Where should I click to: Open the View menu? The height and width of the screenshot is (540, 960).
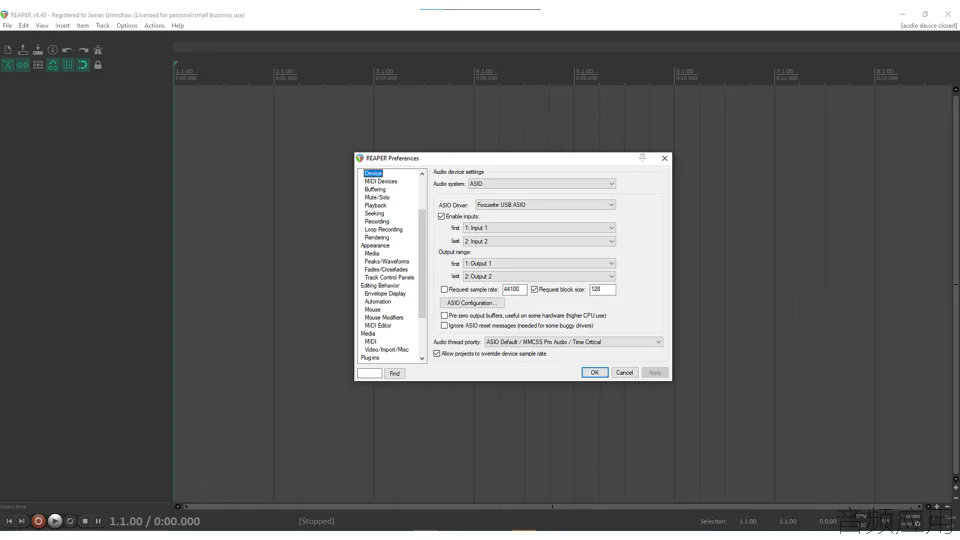click(x=42, y=26)
